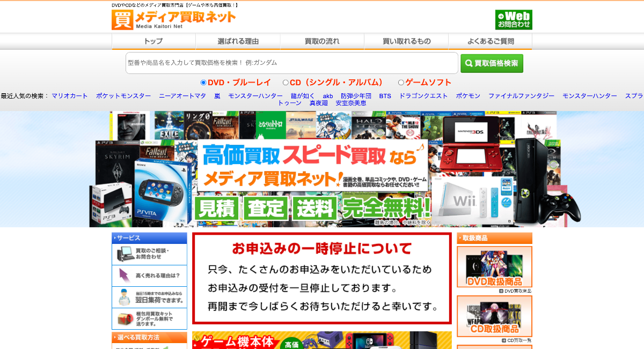This screenshot has height=349, width=644.
Task: Search popular term ファイナルファンタジー
Action: [521, 96]
